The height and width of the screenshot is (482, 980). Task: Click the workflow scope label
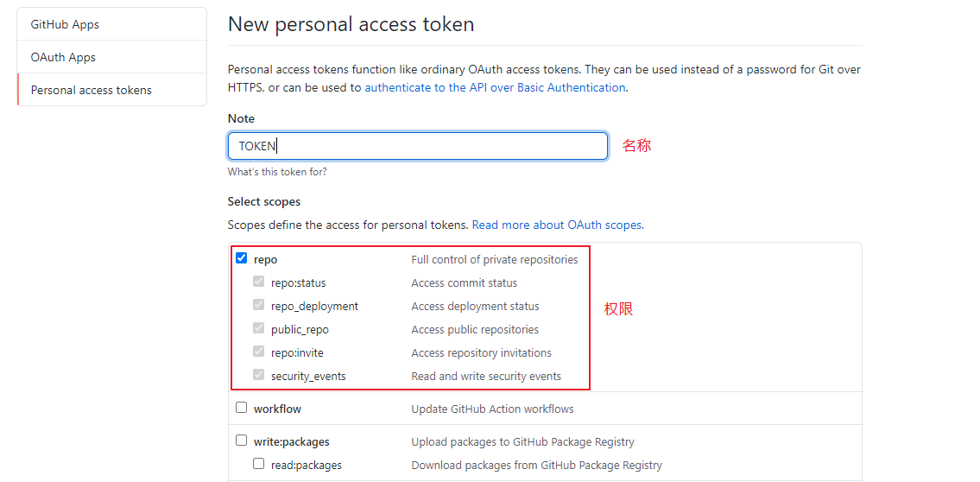click(277, 409)
